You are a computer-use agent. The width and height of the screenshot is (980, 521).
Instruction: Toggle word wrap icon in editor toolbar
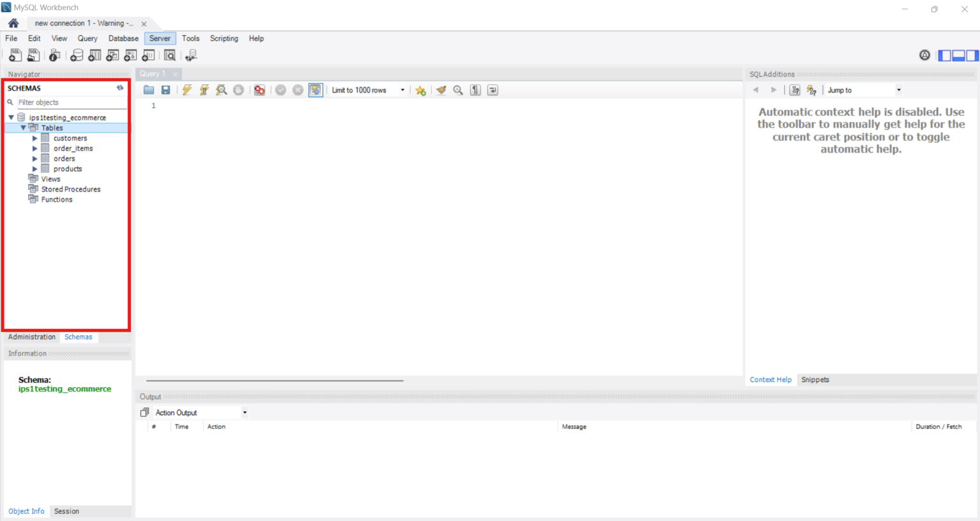click(493, 90)
